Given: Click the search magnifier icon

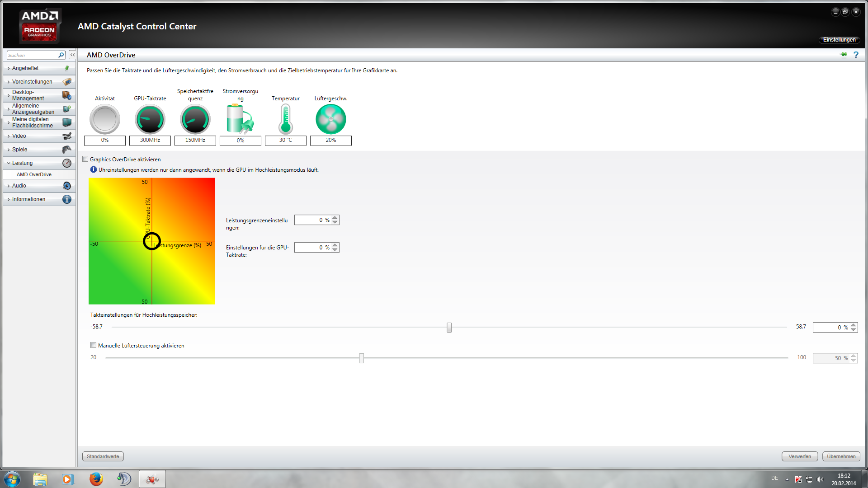Looking at the screenshot, I should [61, 55].
